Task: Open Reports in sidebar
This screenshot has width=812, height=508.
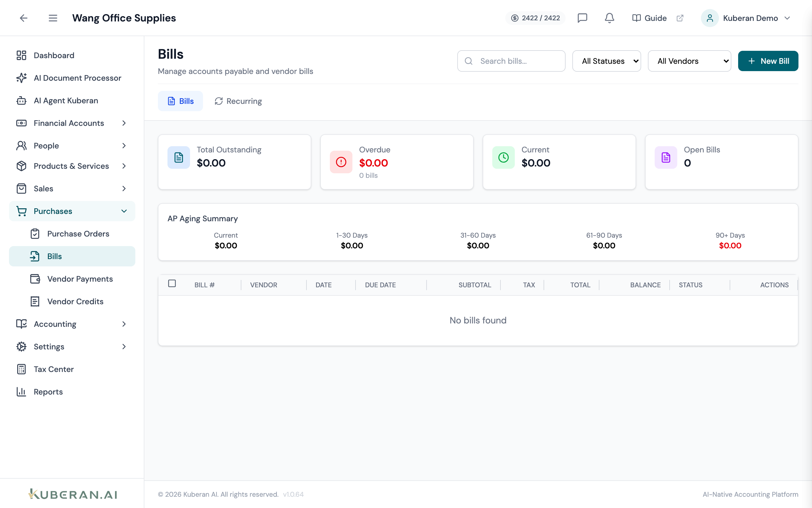Action: point(72,391)
